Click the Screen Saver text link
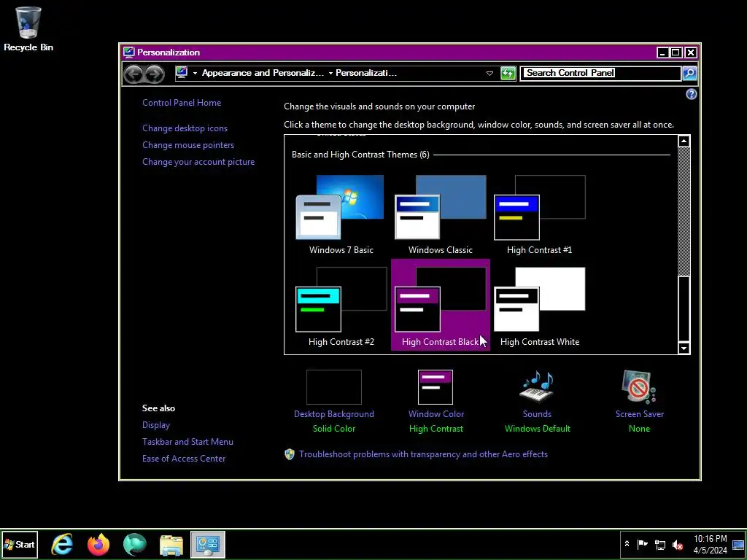 point(639,414)
